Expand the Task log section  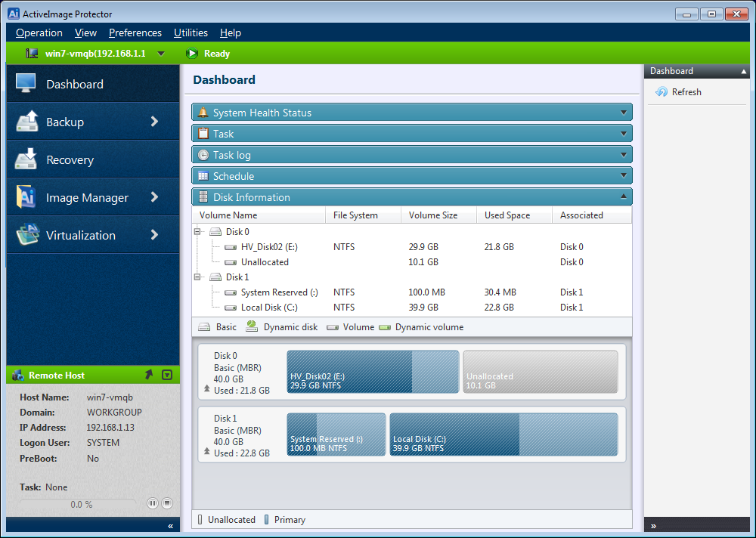pos(624,155)
